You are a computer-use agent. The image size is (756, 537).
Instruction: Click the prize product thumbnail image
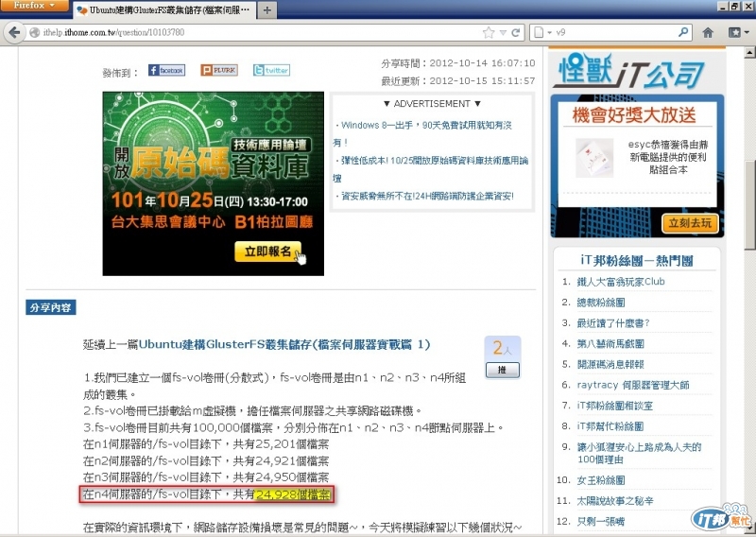594,158
